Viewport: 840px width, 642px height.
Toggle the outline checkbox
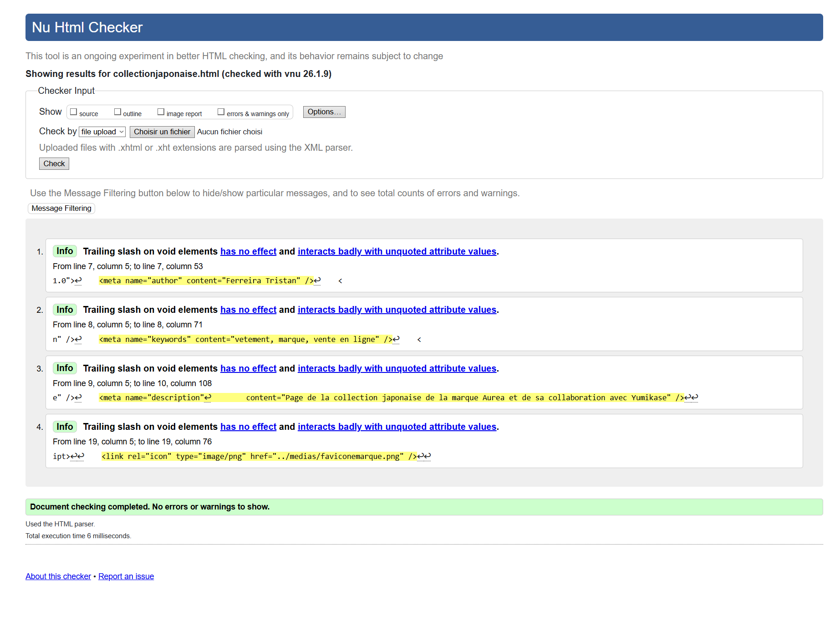(117, 112)
